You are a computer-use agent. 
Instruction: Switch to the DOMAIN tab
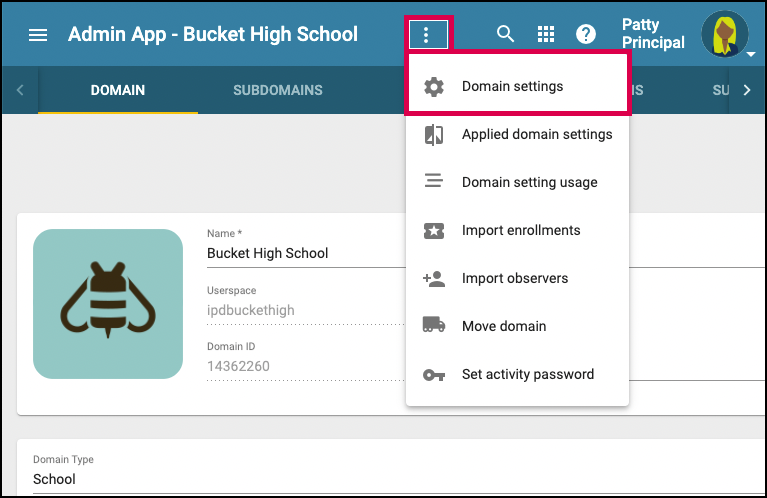pyautogui.click(x=118, y=90)
